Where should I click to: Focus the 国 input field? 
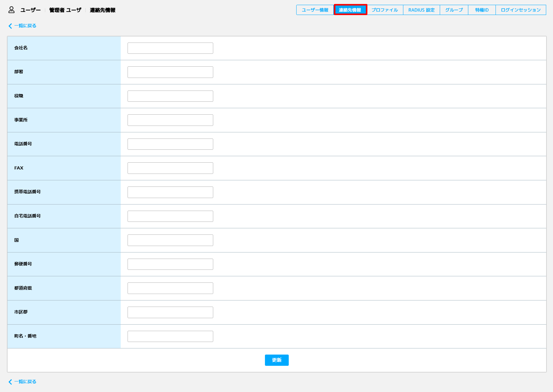[170, 240]
